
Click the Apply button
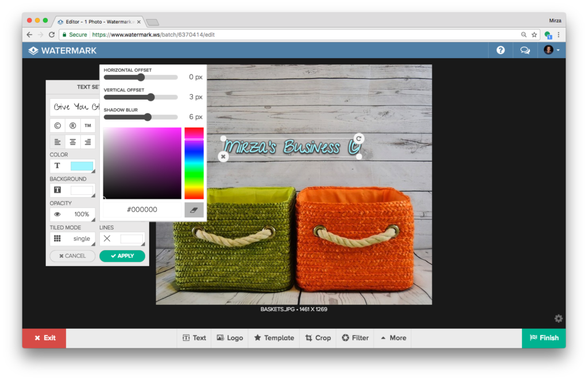pyautogui.click(x=122, y=256)
